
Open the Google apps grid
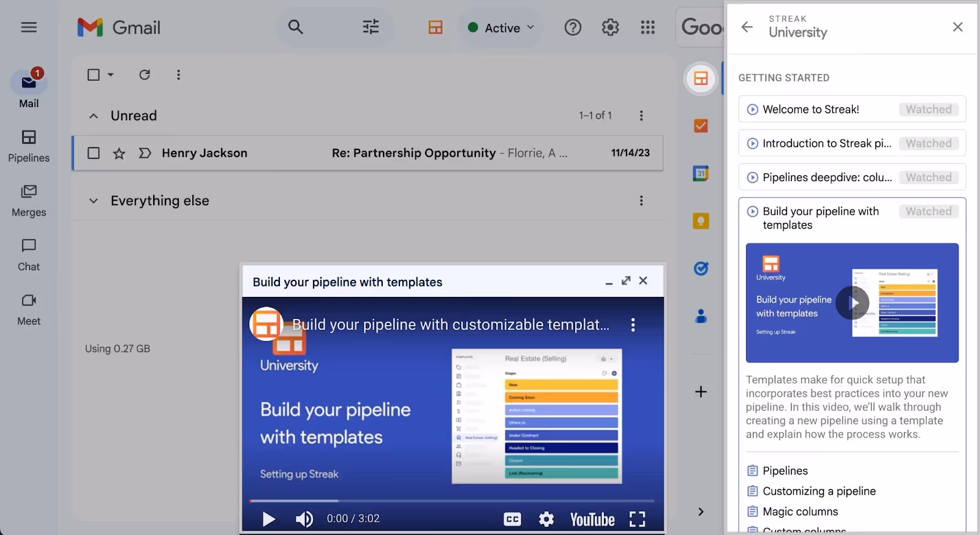point(647,27)
